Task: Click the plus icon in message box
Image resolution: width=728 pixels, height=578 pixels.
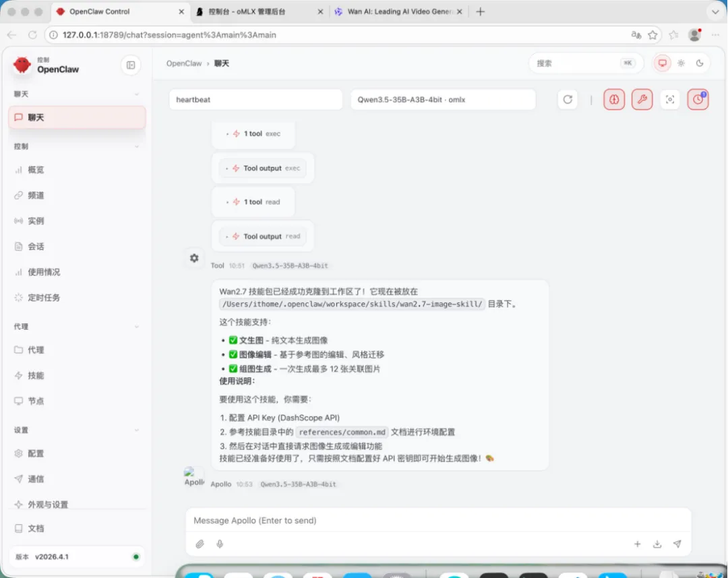Action: click(x=637, y=544)
